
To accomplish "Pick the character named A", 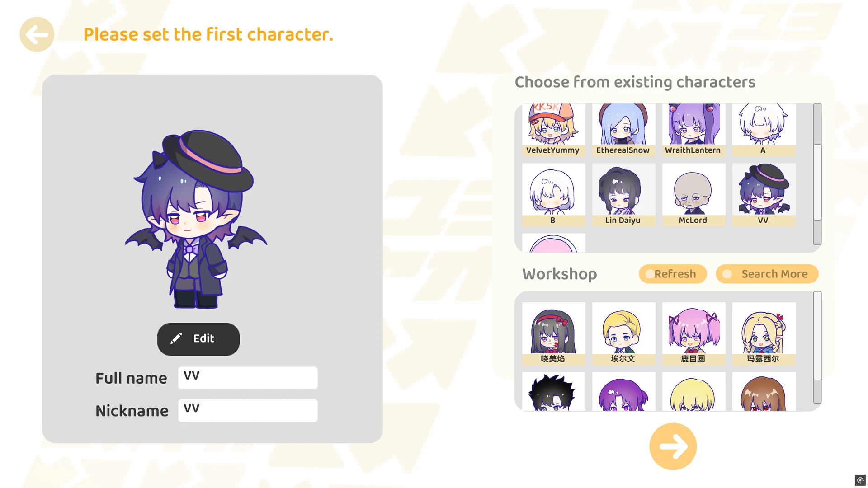I will click(x=764, y=130).
